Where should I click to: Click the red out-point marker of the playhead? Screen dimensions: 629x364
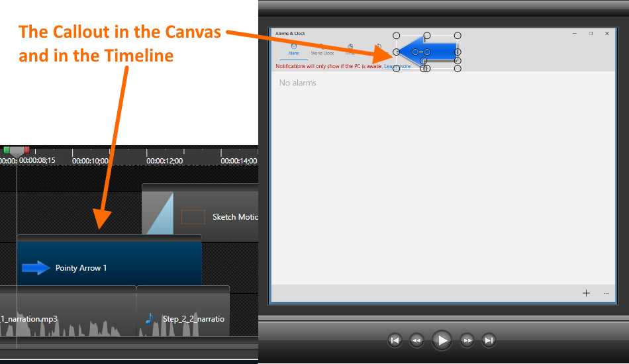(26, 150)
